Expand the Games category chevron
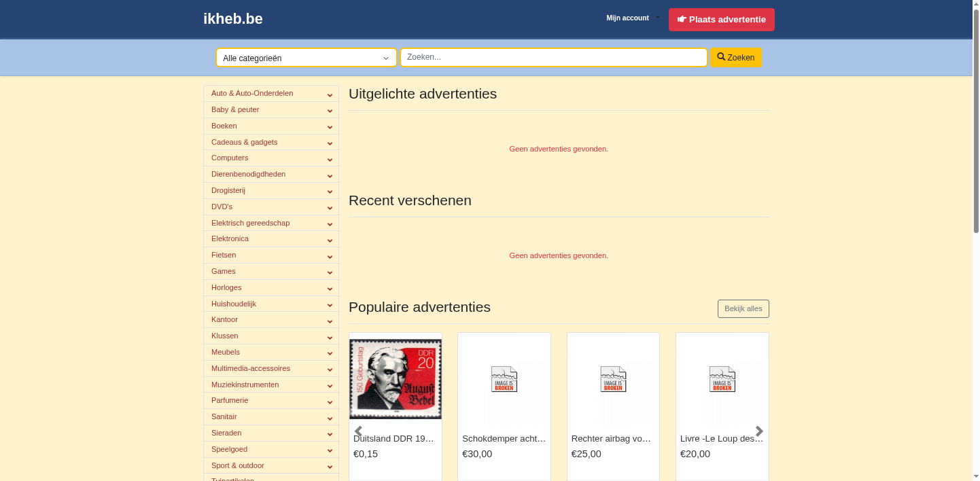 tap(330, 272)
